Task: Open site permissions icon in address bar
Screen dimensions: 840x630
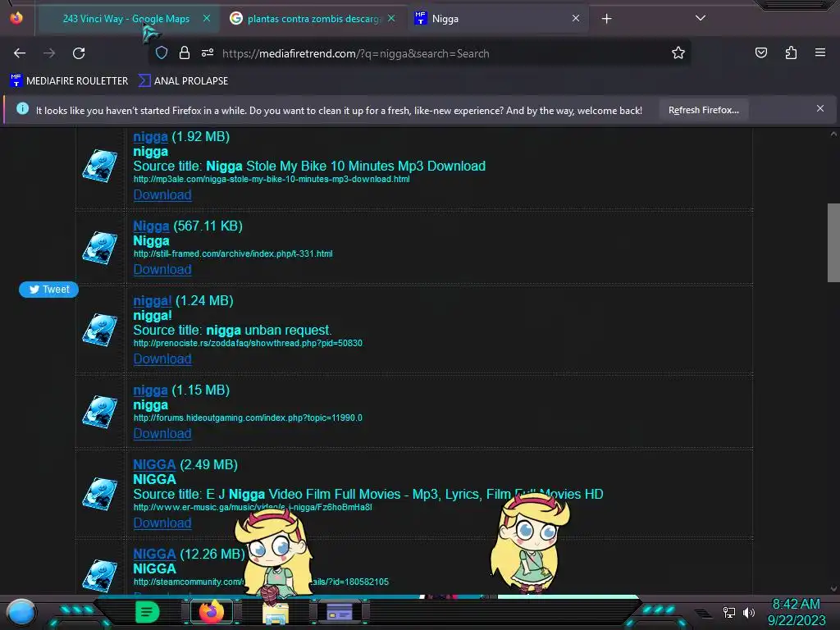Action: coord(208,52)
